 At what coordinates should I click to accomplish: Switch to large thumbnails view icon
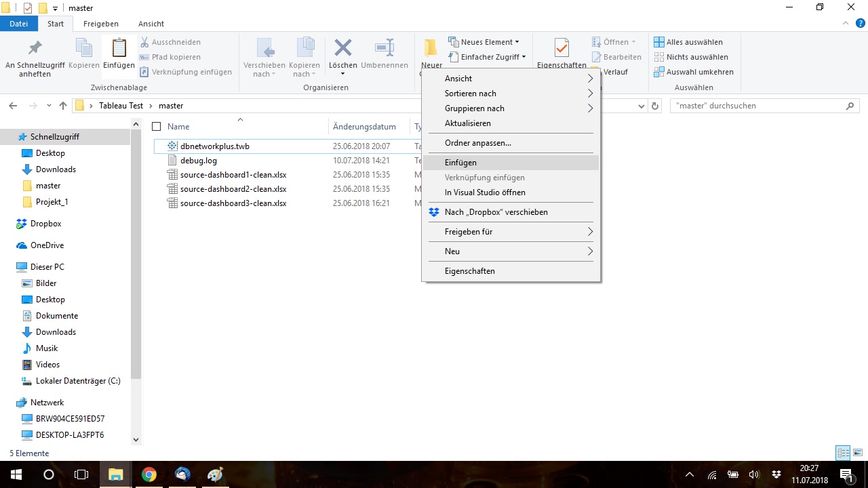[x=858, y=453]
